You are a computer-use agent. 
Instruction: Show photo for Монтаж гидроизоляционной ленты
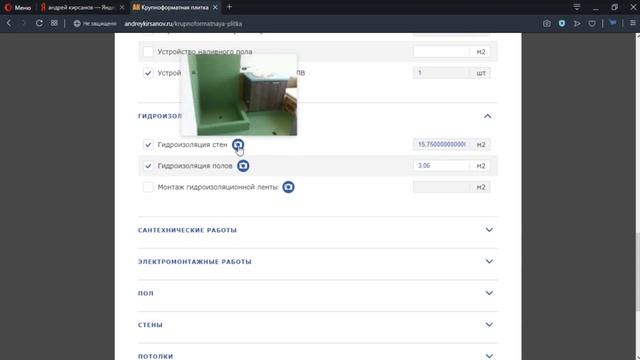pyautogui.click(x=288, y=187)
